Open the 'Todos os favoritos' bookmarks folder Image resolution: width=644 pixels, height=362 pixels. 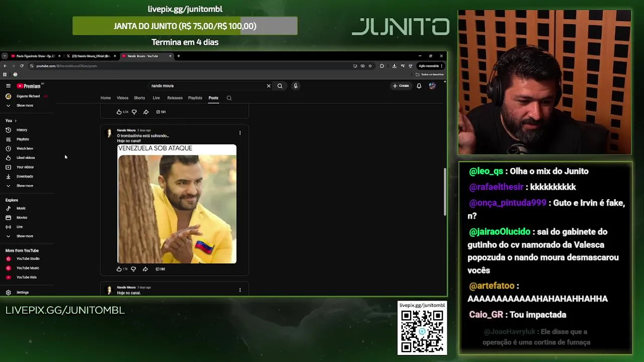coord(430,74)
